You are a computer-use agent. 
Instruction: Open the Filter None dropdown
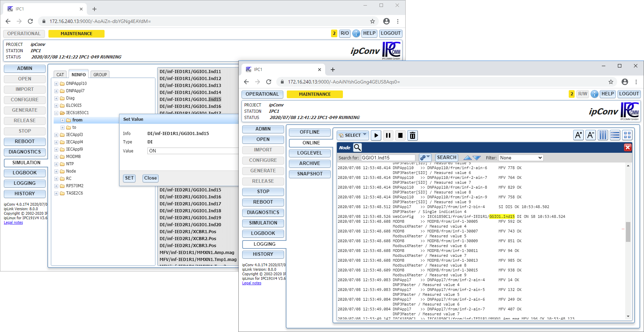pos(521,158)
